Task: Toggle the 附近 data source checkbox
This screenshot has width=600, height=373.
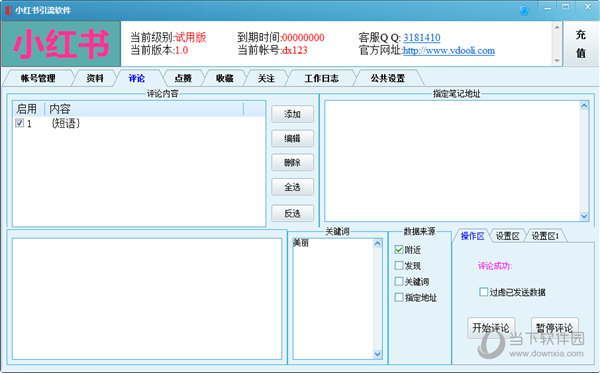Action: pos(399,250)
